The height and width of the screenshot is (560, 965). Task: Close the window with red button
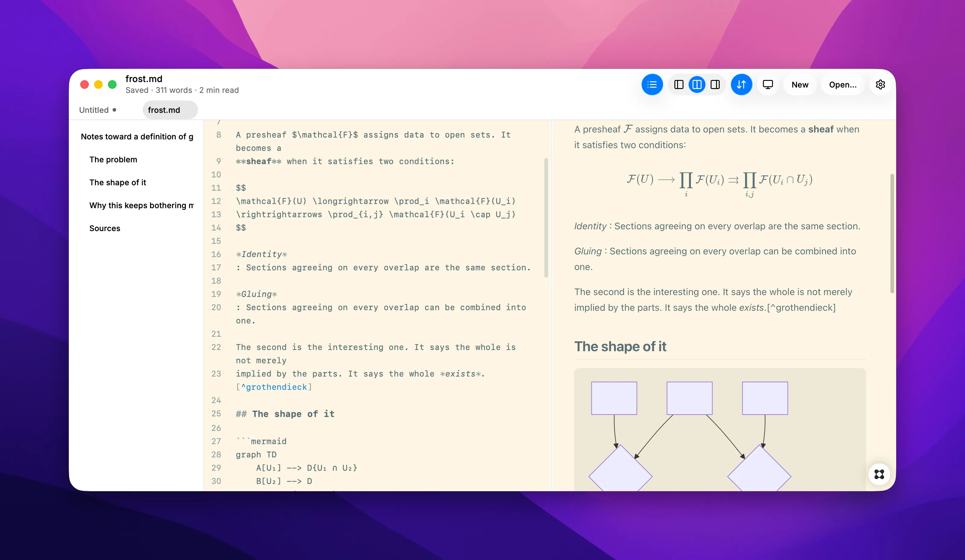[x=84, y=84]
